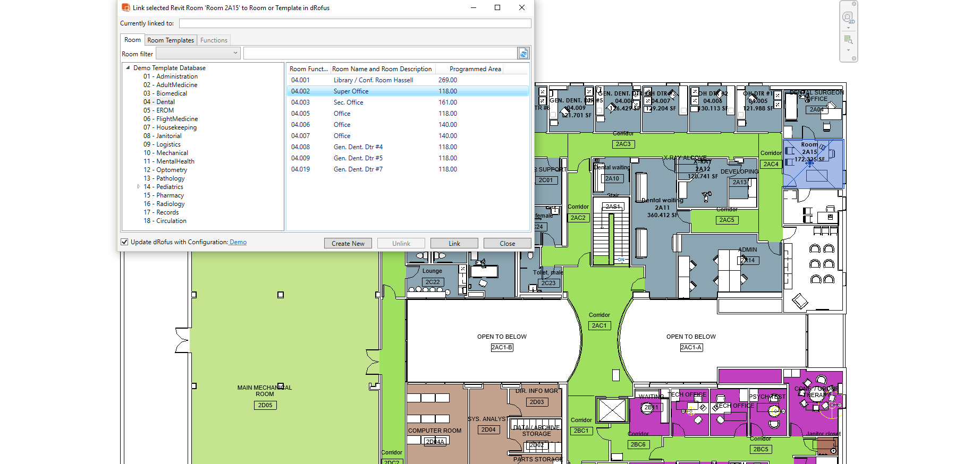Select 16 - Radiology in the tree

[164, 204]
